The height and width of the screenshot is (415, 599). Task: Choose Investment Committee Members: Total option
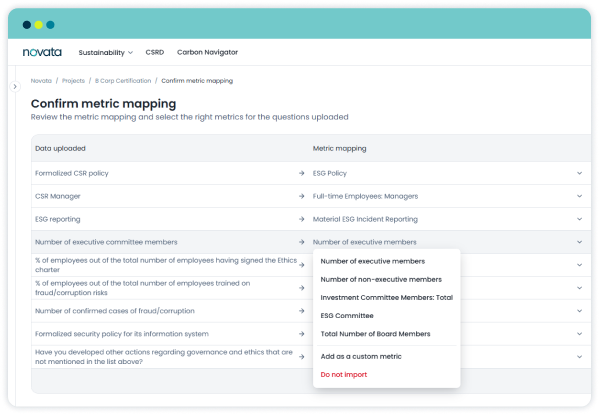(387, 297)
